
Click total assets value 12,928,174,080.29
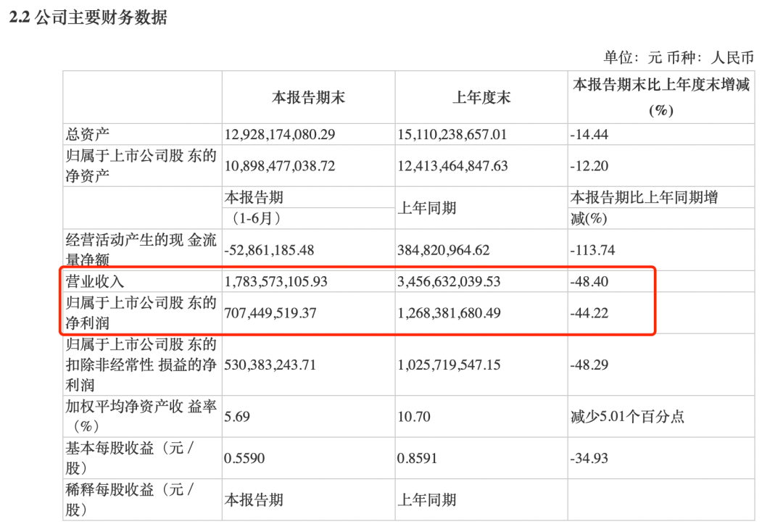[x=280, y=134]
